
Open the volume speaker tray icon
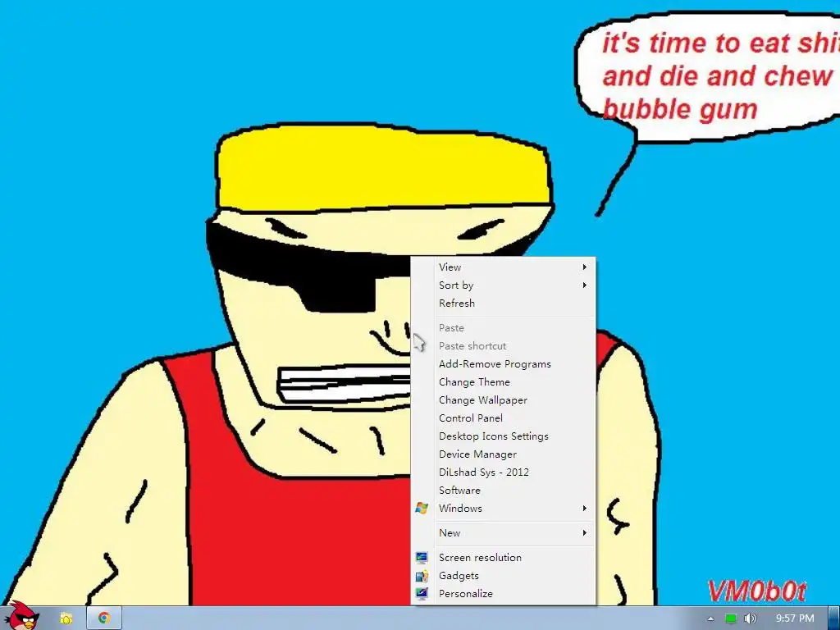tap(751, 619)
